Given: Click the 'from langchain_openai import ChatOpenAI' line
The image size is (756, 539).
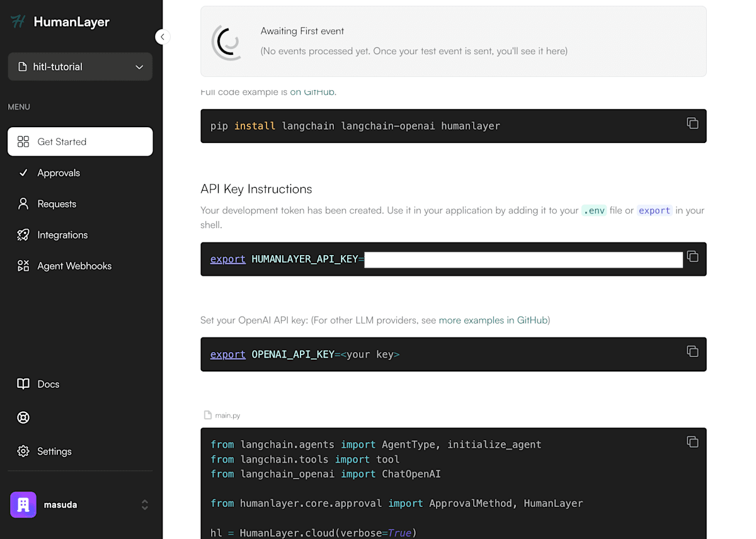Looking at the screenshot, I should pos(326,474).
